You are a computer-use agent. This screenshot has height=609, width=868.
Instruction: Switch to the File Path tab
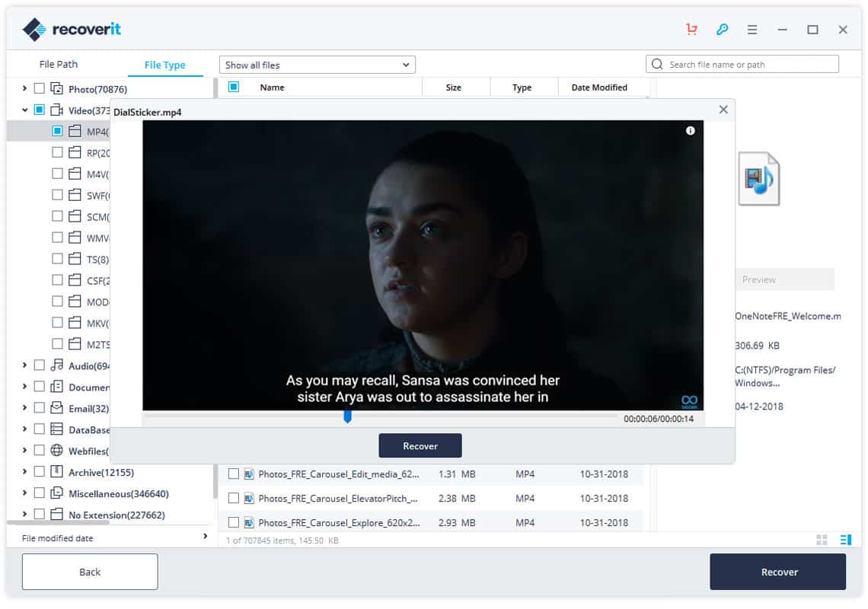coord(59,64)
